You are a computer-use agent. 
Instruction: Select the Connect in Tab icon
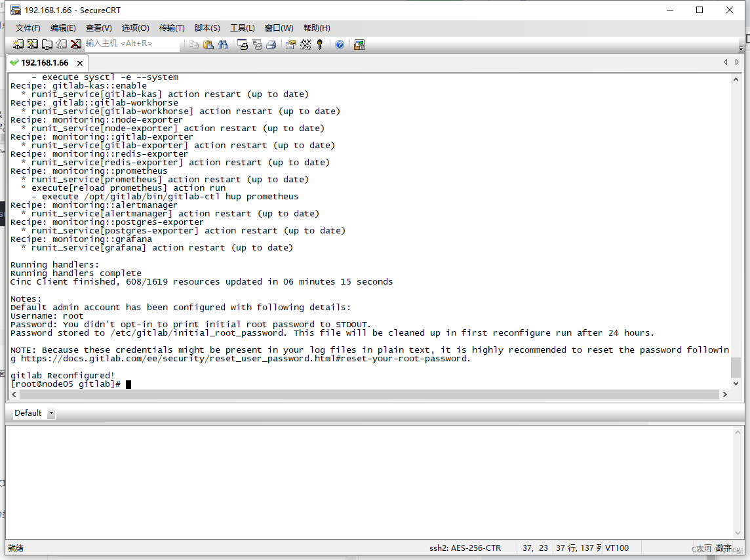click(x=47, y=44)
